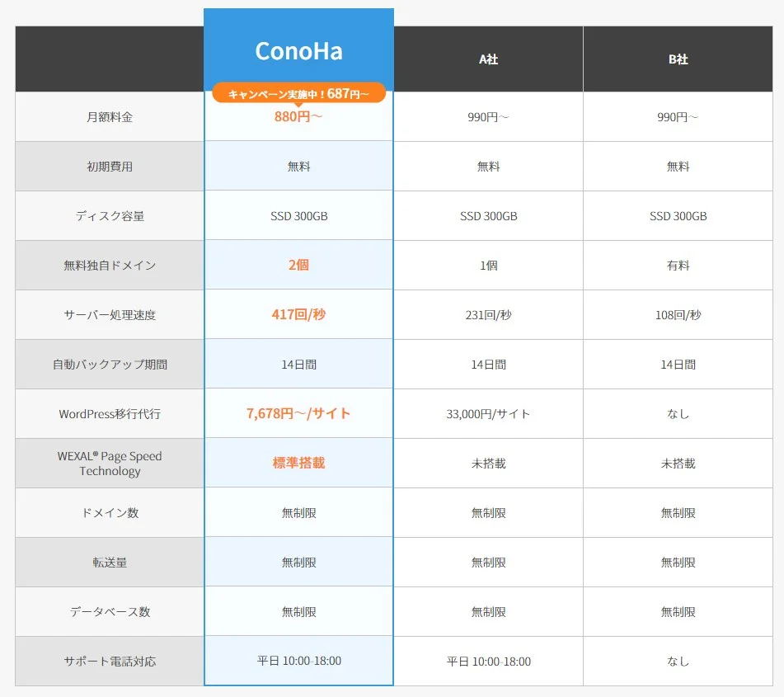Screen dimensions: 784x697
Task: Select the A社 column header
Action: pyautogui.click(x=488, y=59)
